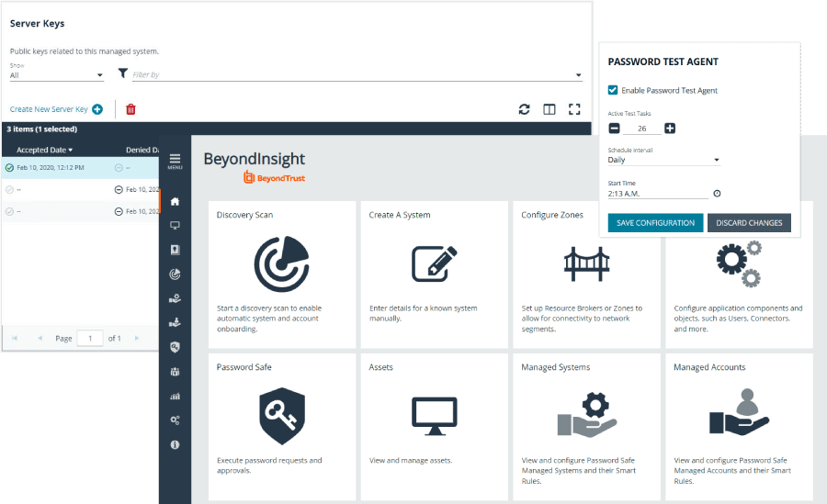The height and width of the screenshot is (504, 827).
Task: Open Assets monitor icon in sidebar
Action: point(176,226)
